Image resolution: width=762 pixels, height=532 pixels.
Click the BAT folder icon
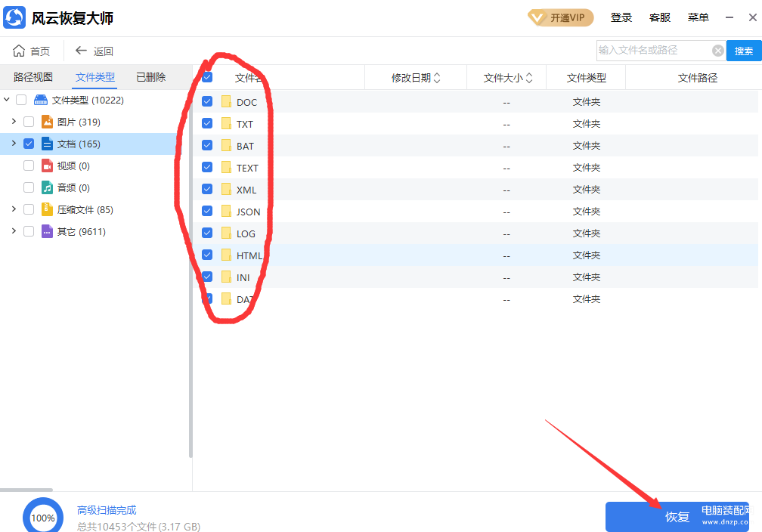[x=226, y=145]
